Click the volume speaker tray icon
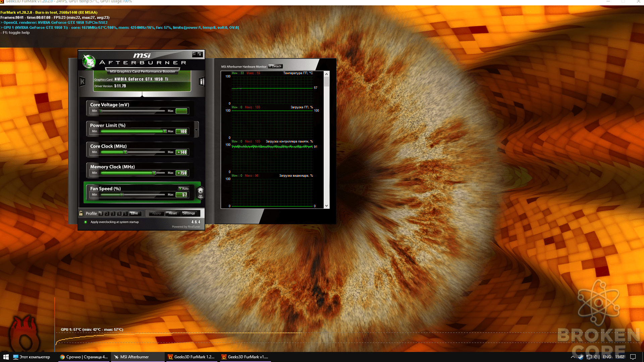Viewport: 644px width, 362px height. (597, 357)
